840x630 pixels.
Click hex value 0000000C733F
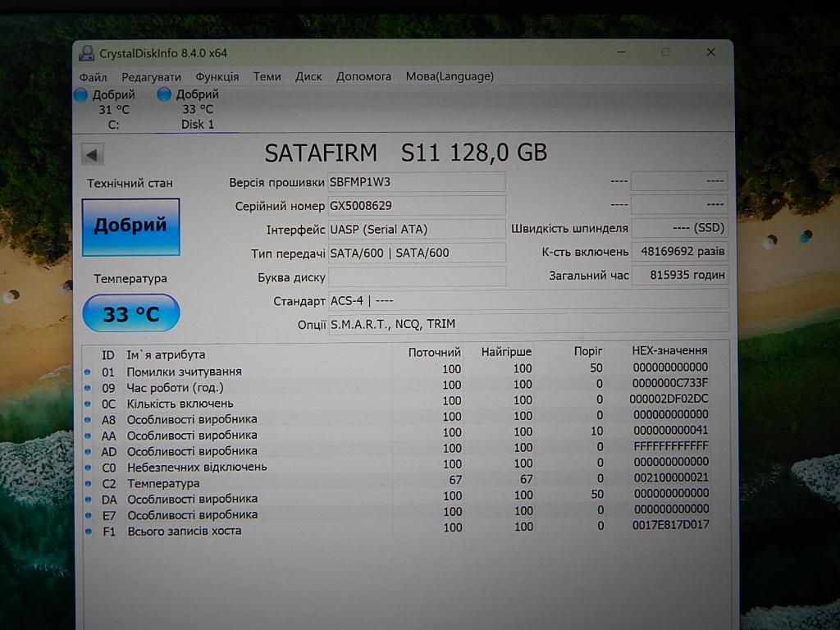(x=669, y=383)
